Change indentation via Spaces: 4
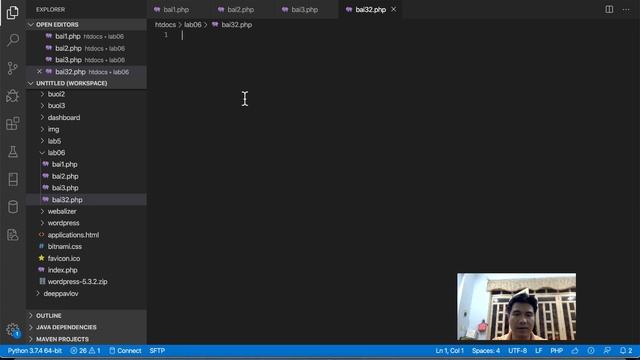 pos(486,351)
